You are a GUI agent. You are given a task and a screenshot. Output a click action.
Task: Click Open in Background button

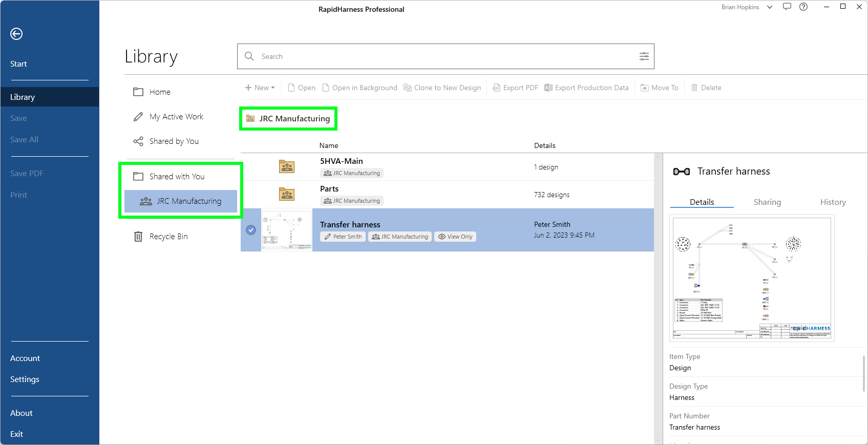pos(359,88)
